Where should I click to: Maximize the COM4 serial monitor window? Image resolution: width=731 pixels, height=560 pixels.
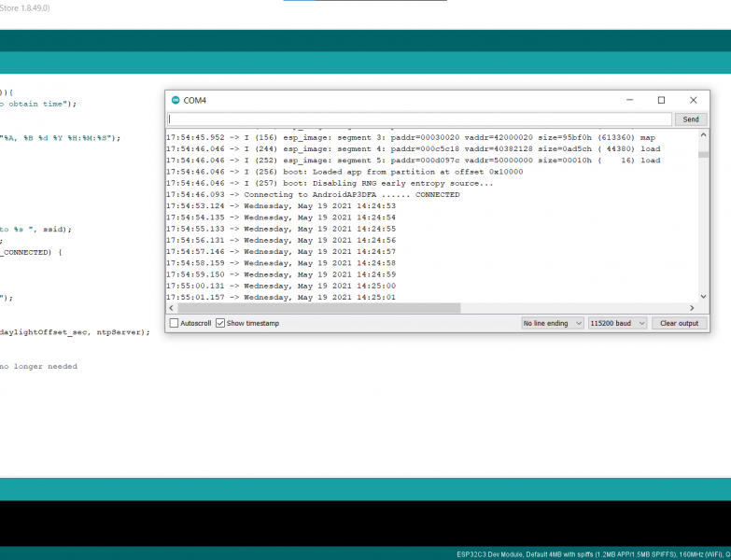661,100
